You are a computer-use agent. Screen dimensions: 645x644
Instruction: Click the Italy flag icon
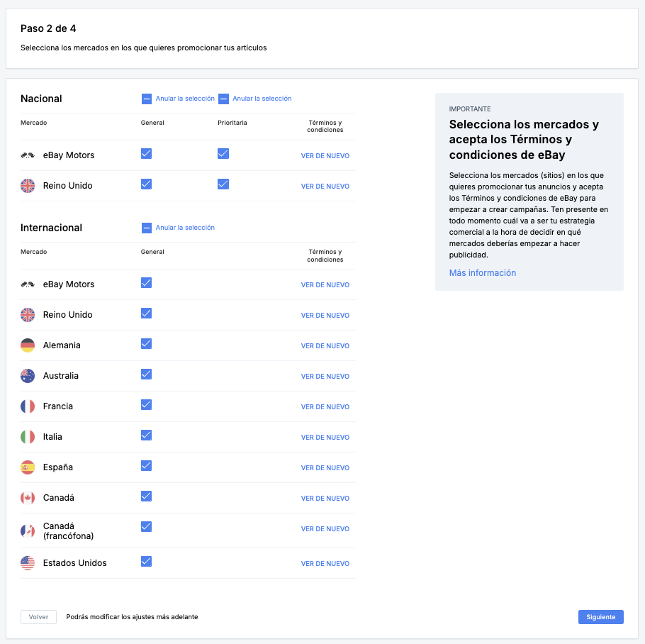click(28, 437)
